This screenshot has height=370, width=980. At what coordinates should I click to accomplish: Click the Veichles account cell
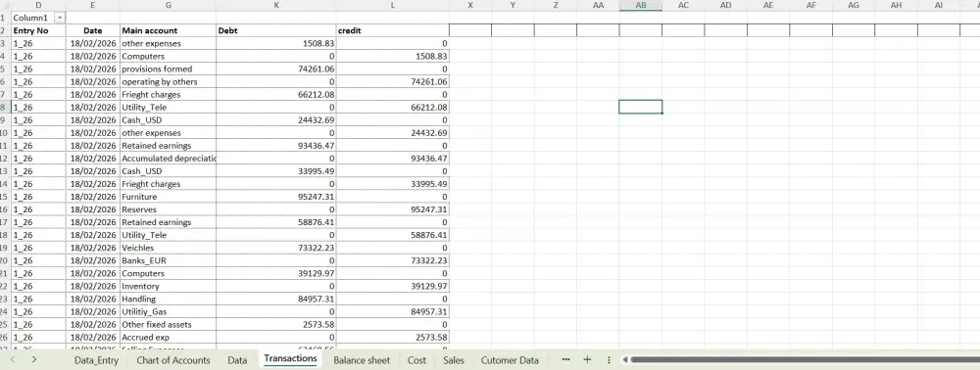(169, 248)
